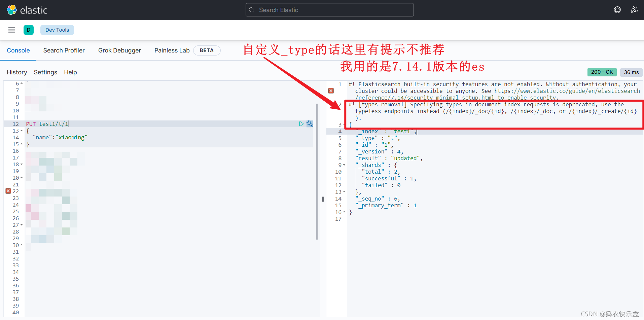Viewport: 644px width, 320px height.
Task: Click the Dev Tools breadcrumb
Action: pyautogui.click(x=57, y=30)
